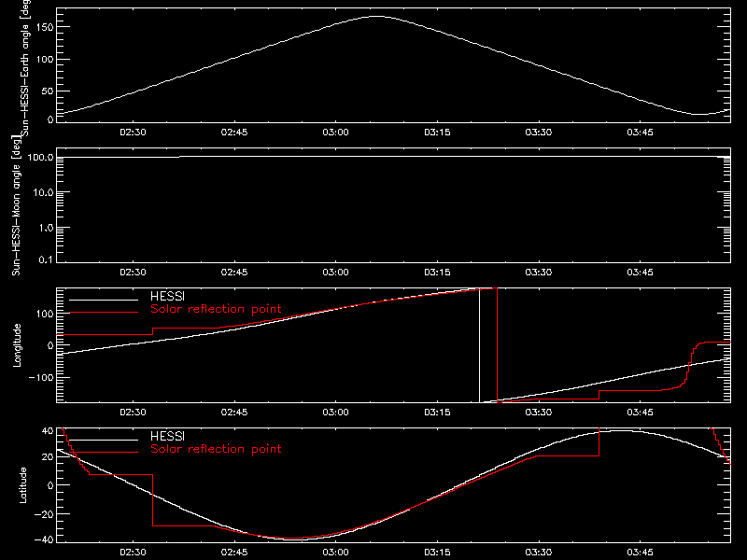Image resolution: width=747 pixels, height=560 pixels.
Task: Click the 02:30 time label under Longitude plot
Action: [133, 413]
